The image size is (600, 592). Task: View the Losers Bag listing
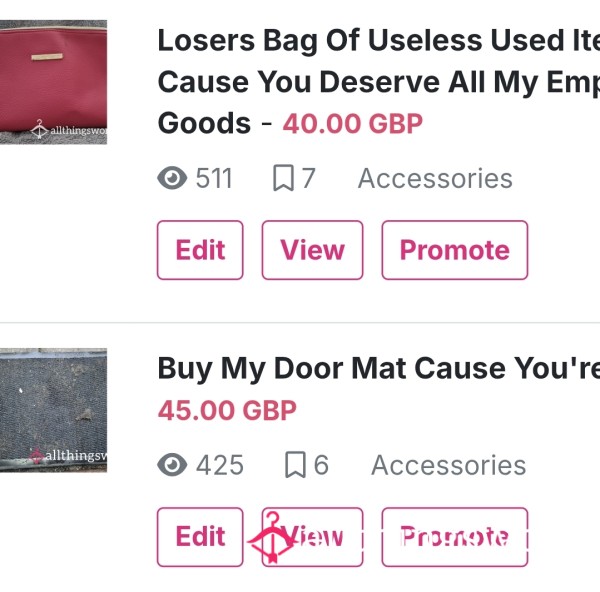click(x=312, y=250)
